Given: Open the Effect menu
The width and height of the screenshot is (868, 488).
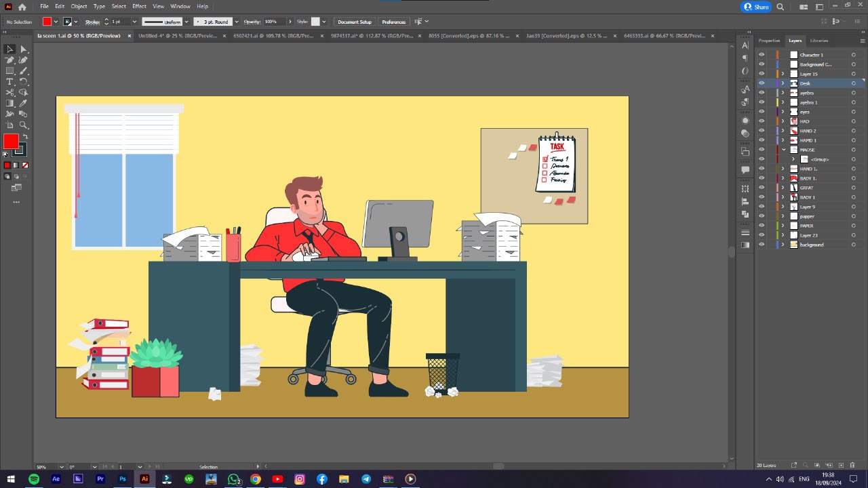Looking at the screenshot, I should (x=139, y=6).
